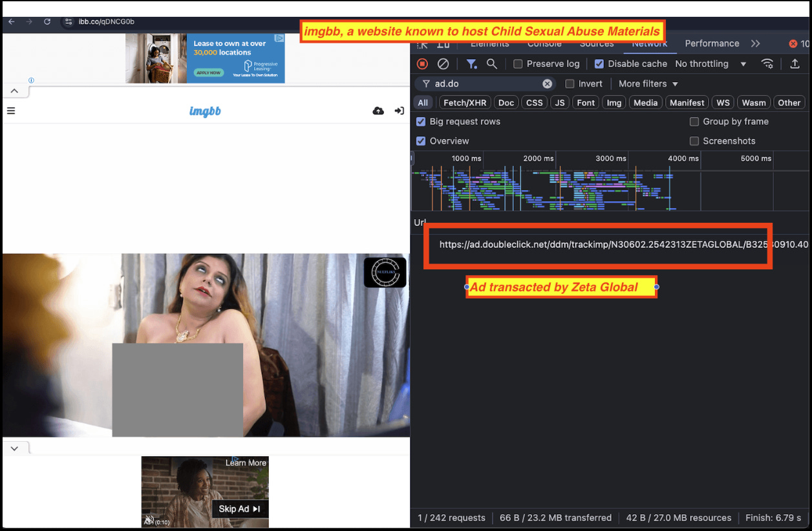Go back with the browser back arrow
The height and width of the screenshot is (531, 812).
pyautogui.click(x=11, y=21)
